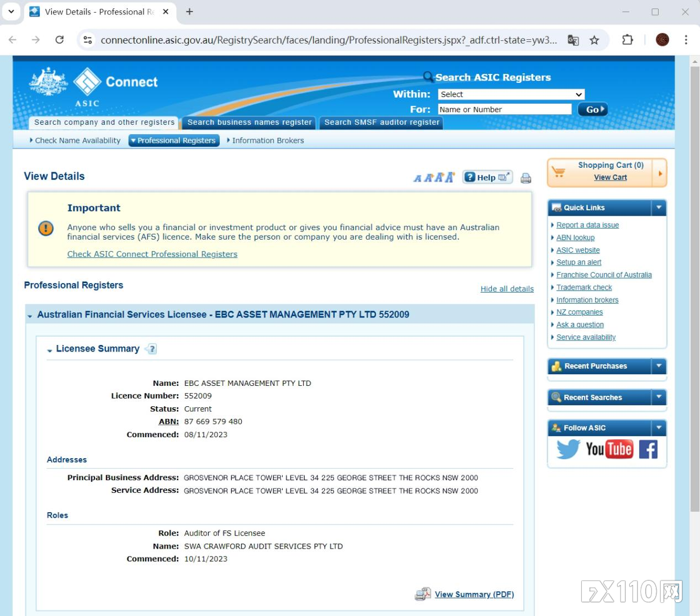
Task: Collapse the Follow ASIC panel arrow
Action: coord(659,428)
